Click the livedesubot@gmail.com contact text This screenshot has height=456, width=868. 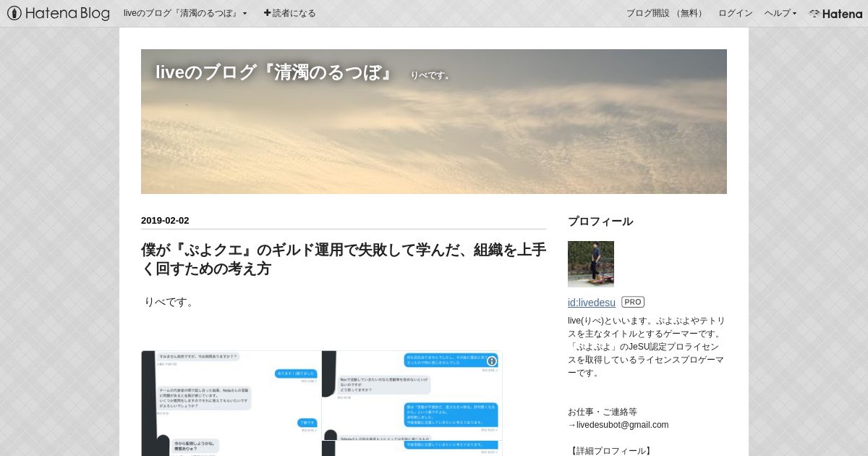[622, 425]
